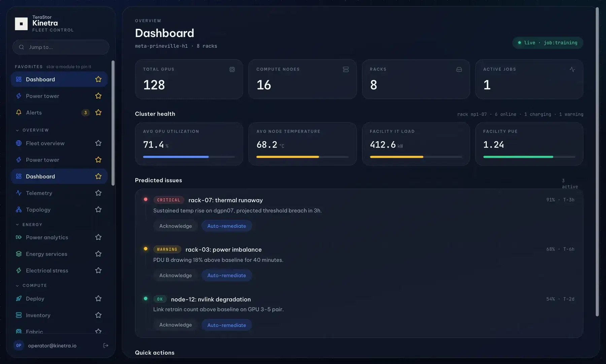Unstar Alerts in Favorites
Viewport: 606px width, 364px height.
(98, 112)
